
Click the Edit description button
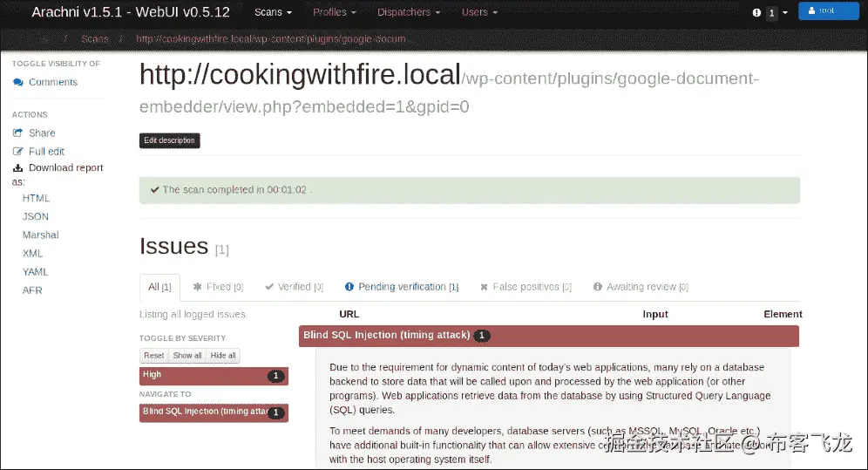pos(169,140)
